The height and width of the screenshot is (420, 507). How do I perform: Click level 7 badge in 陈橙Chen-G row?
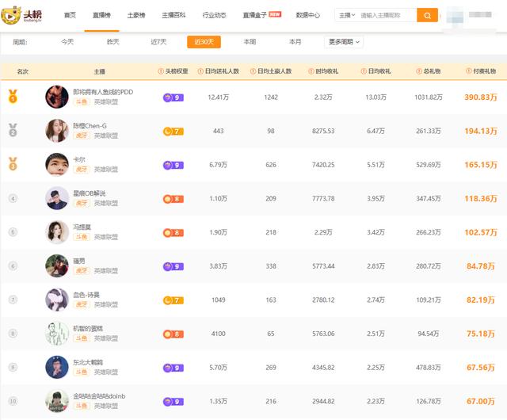point(173,132)
